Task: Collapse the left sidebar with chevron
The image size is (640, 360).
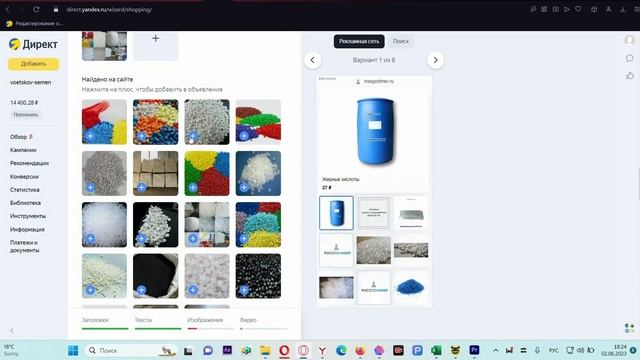Action: pos(12,331)
